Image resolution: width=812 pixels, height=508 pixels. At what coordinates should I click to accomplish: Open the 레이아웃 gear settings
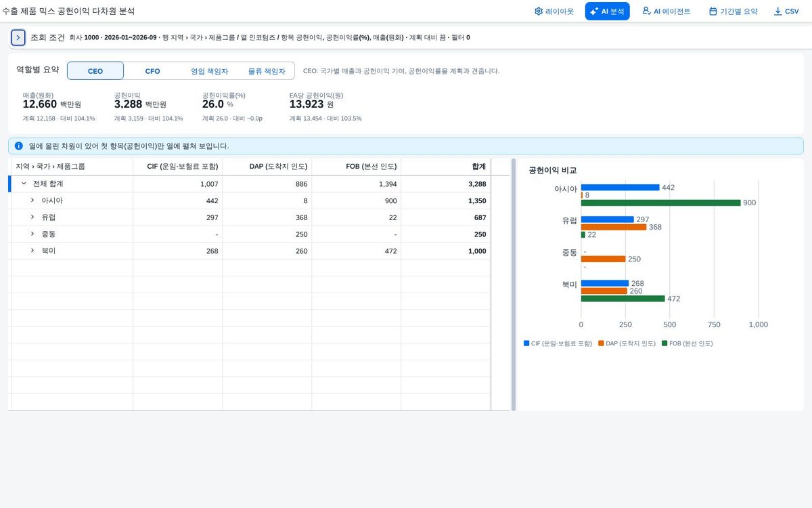coord(554,12)
